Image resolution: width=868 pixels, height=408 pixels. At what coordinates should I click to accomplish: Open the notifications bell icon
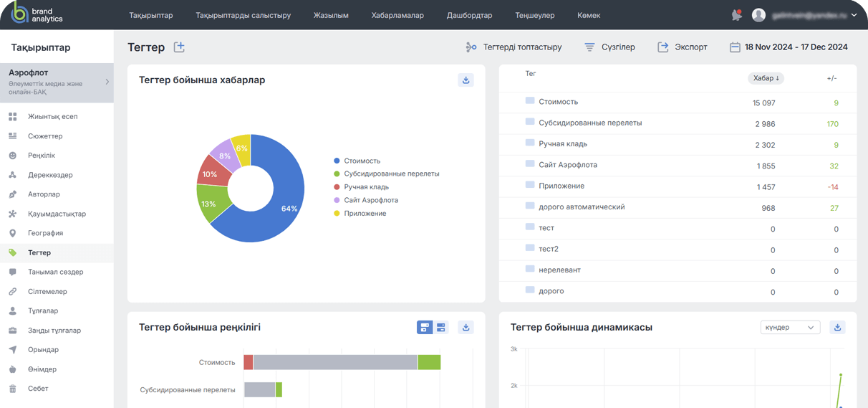pos(736,15)
